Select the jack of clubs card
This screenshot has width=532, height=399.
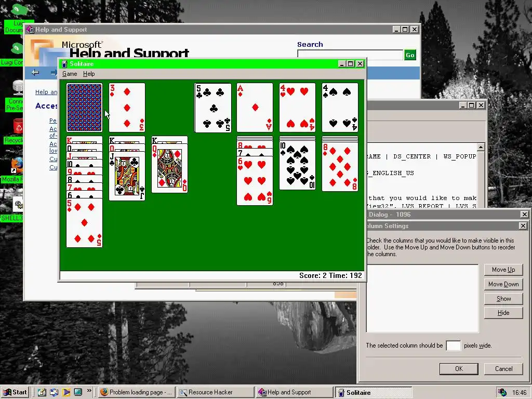click(x=127, y=176)
